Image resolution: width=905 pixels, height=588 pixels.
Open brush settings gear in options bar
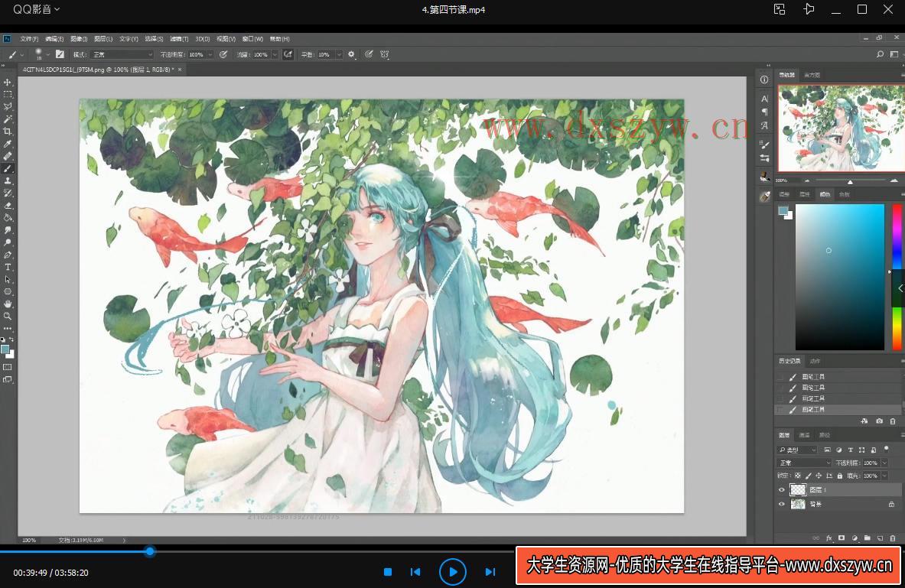351,54
